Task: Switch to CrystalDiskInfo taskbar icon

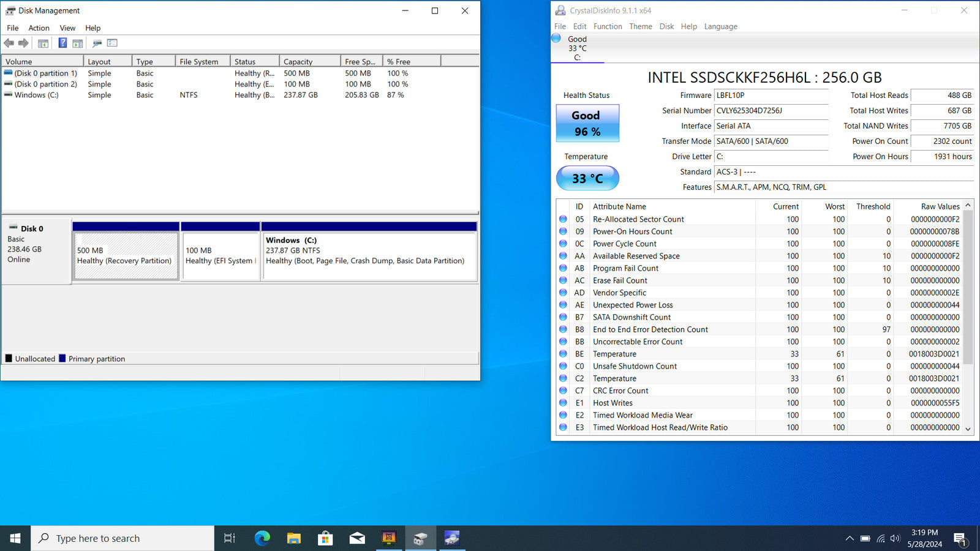Action: [x=451, y=538]
